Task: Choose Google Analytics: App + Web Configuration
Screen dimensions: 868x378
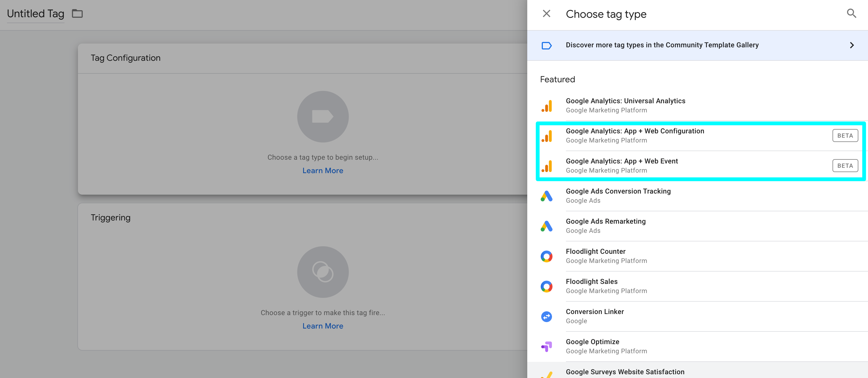Action: tap(697, 135)
